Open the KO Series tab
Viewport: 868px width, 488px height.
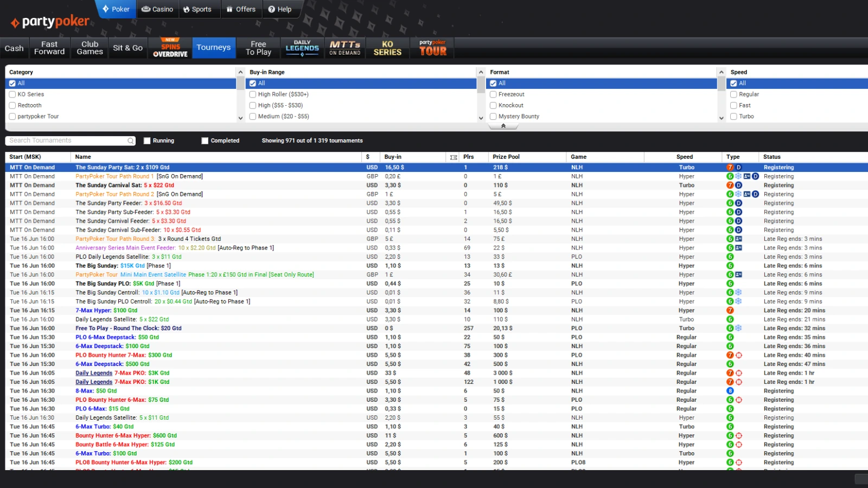pyautogui.click(x=387, y=48)
